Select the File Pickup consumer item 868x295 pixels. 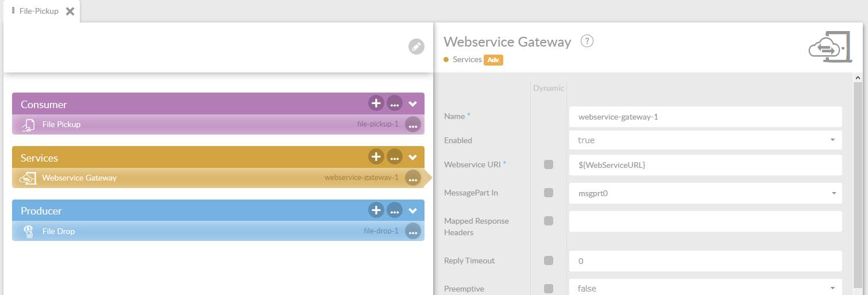(61, 124)
